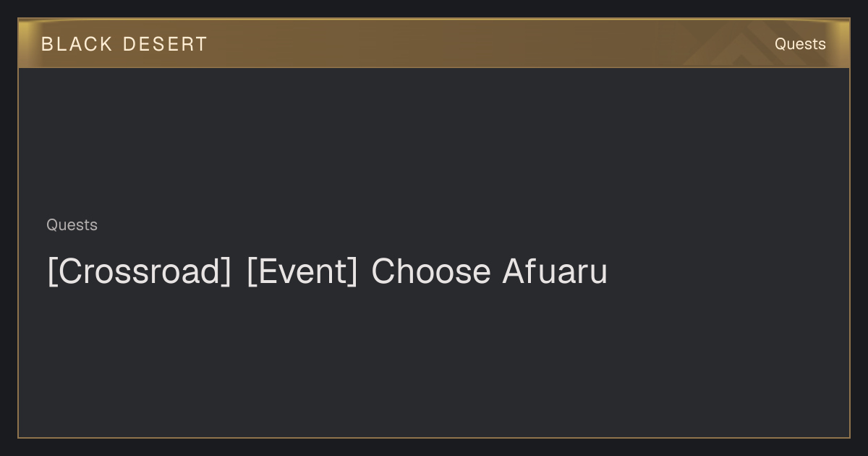Click the shiny left edge of header banner
Screen dimensions: 868x456
point(23,43)
